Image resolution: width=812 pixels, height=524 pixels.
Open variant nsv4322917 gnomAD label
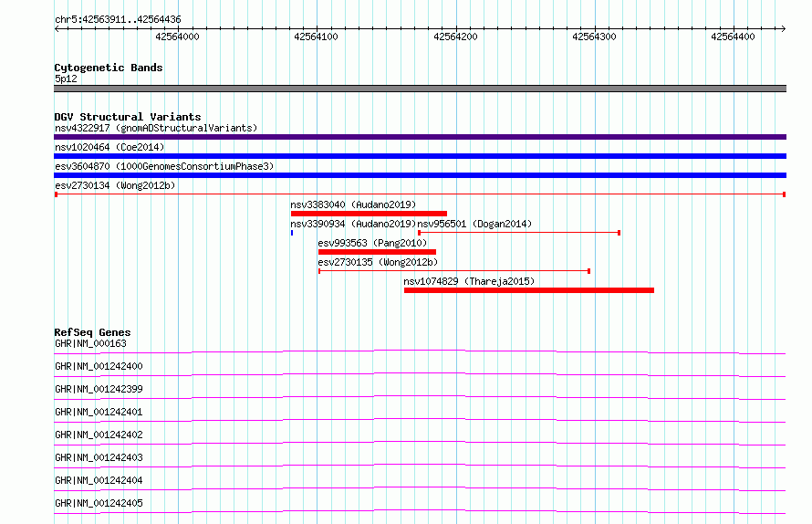pyautogui.click(x=156, y=128)
